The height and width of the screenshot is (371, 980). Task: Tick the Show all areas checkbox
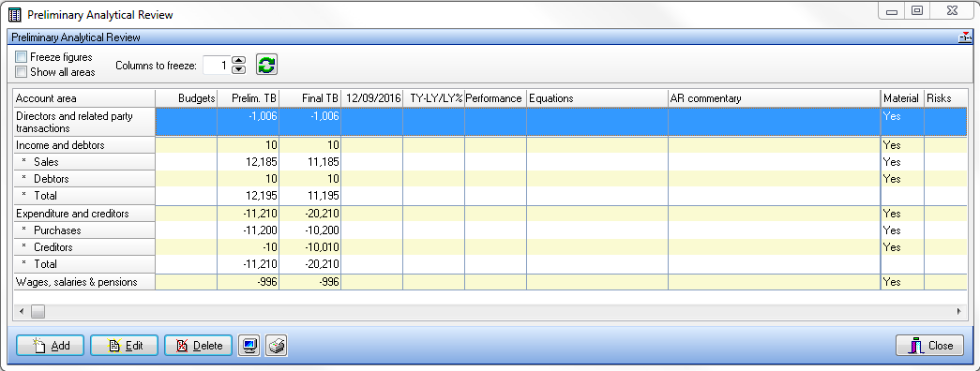[x=22, y=72]
